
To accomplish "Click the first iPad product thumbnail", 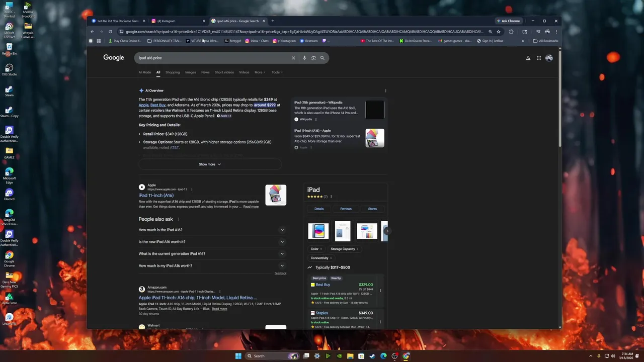I will coord(318,231).
